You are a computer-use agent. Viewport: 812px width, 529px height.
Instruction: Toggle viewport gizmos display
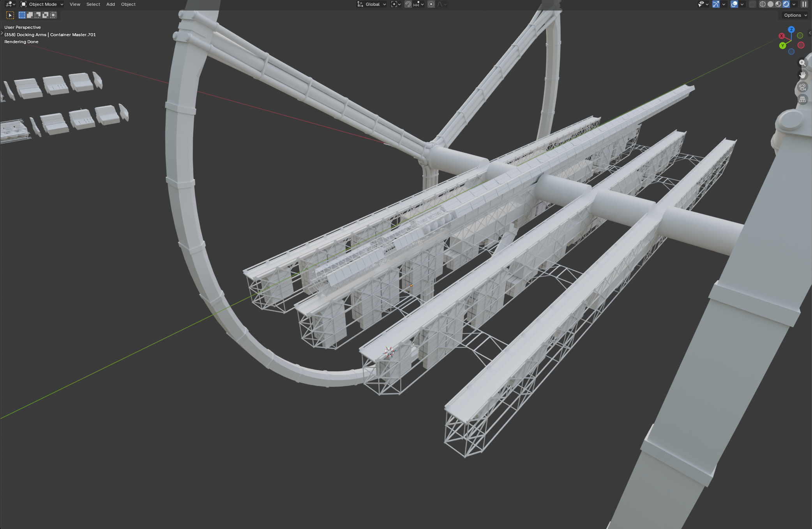coord(716,4)
